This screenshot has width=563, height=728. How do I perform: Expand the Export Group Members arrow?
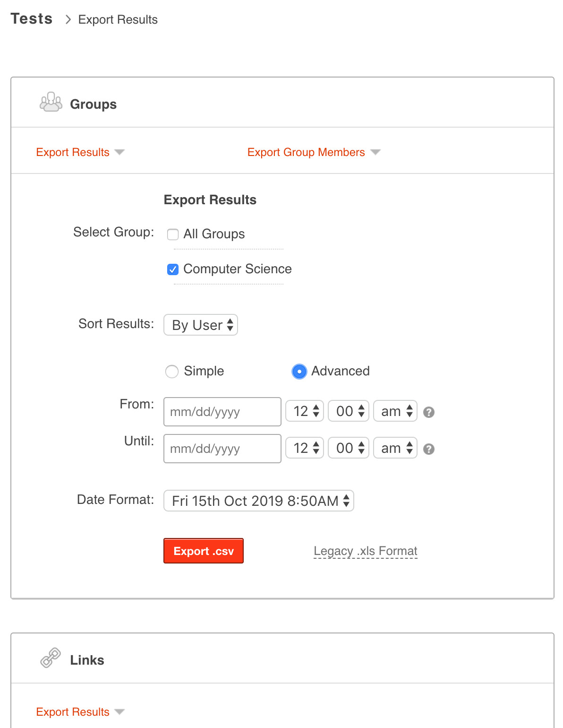click(375, 152)
